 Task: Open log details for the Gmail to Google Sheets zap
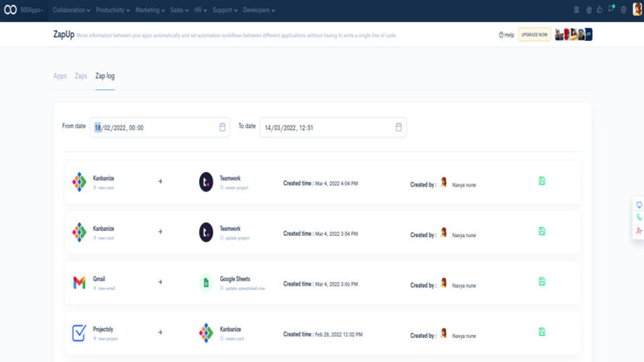[x=542, y=282]
